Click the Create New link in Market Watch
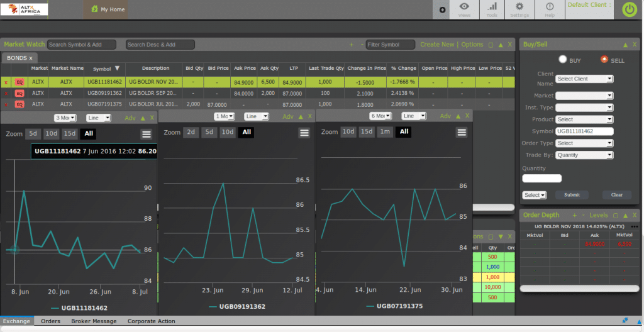This screenshot has width=644, height=332. pyautogui.click(x=436, y=45)
